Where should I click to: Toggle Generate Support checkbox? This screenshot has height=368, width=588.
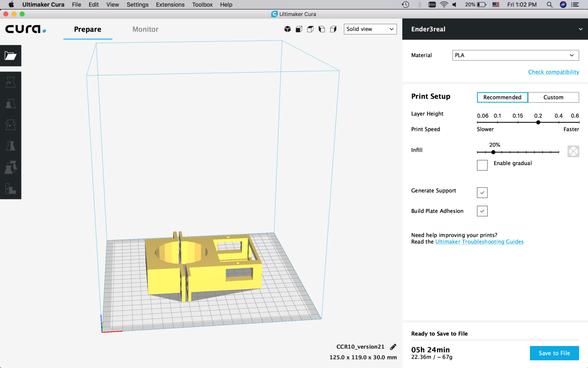click(x=482, y=192)
